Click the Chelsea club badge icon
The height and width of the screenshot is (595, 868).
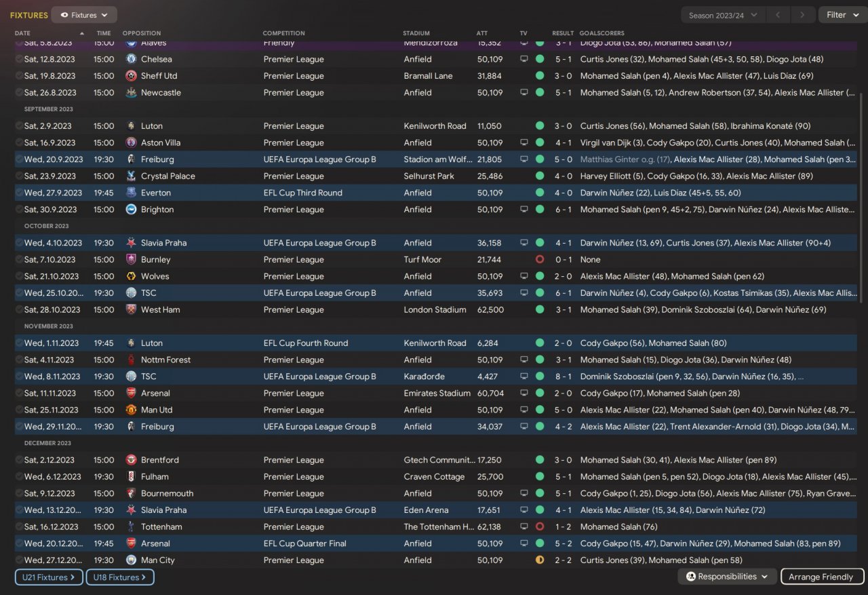[131, 59]
